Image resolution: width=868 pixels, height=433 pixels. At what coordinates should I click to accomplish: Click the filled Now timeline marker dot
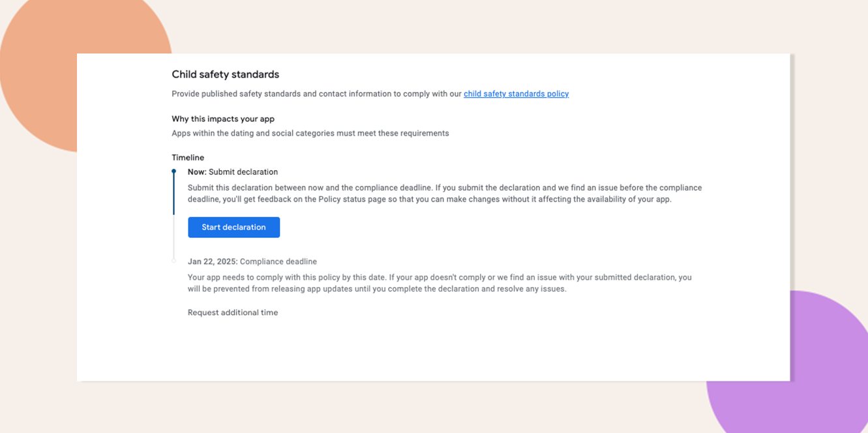[x=173, y=172]
